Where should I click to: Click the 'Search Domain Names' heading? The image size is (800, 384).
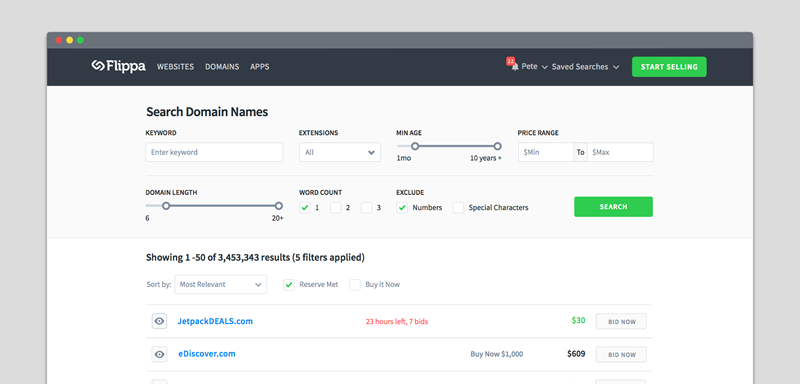pos(207,112)
